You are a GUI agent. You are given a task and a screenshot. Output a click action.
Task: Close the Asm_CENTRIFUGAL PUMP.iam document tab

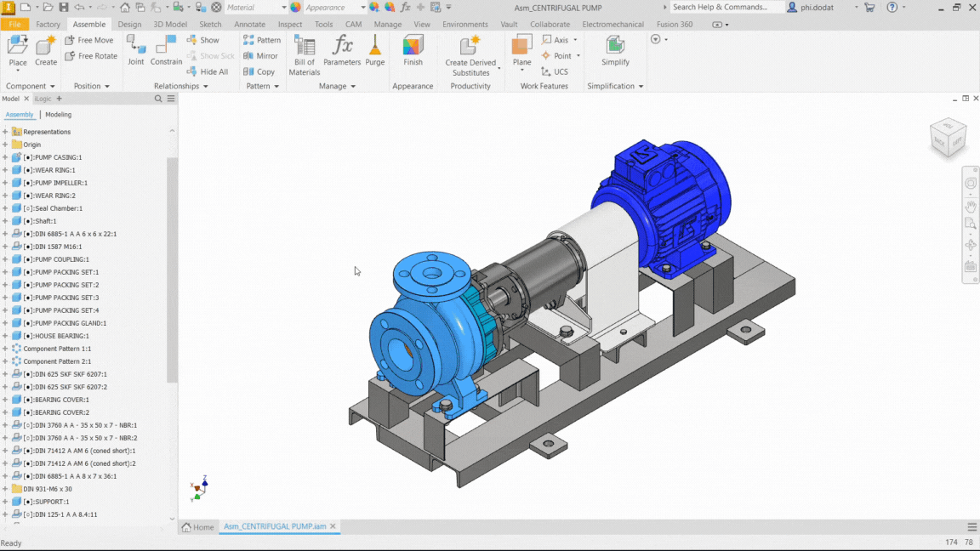(x=333, y=526)
